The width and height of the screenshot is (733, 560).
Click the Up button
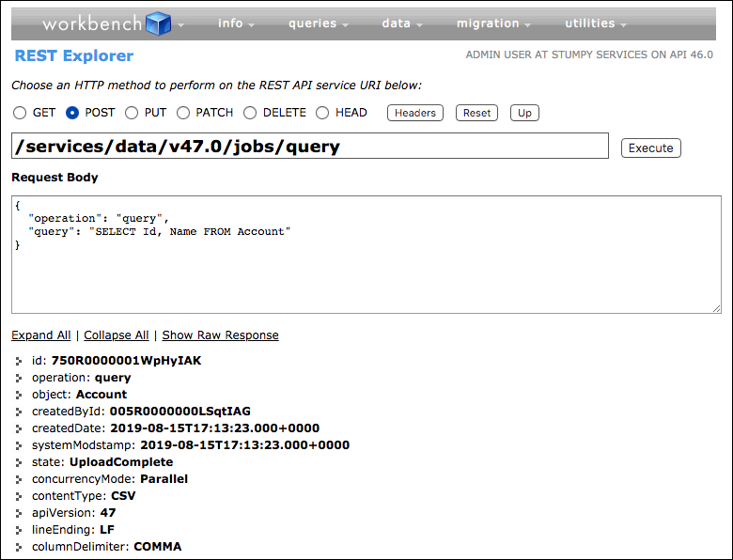[524, 113]
